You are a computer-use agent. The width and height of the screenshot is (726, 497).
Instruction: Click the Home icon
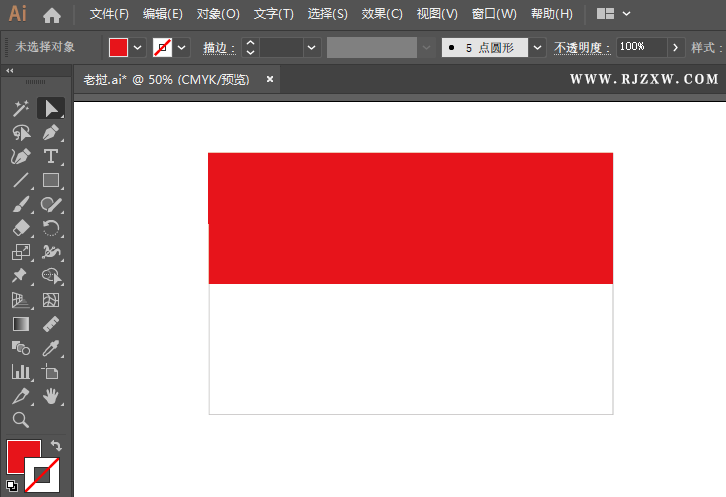52,16
